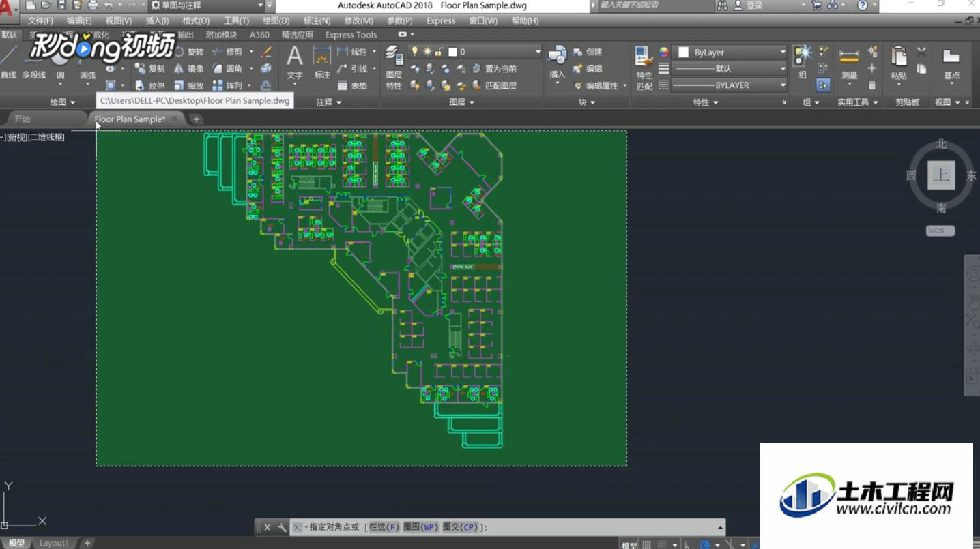Click Create block (创建)
Image resolution: width=980 pixels, height=549 pixels.
(x=588, y=52)
